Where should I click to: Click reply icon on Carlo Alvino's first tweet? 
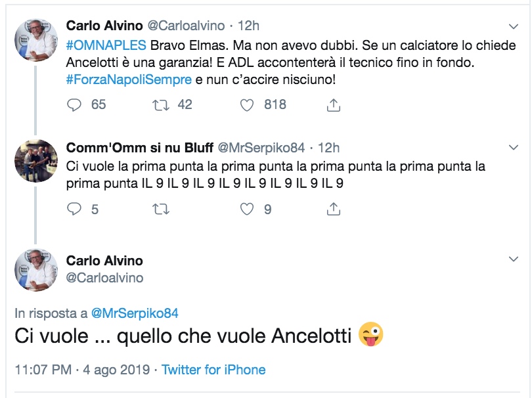(75, 104)
